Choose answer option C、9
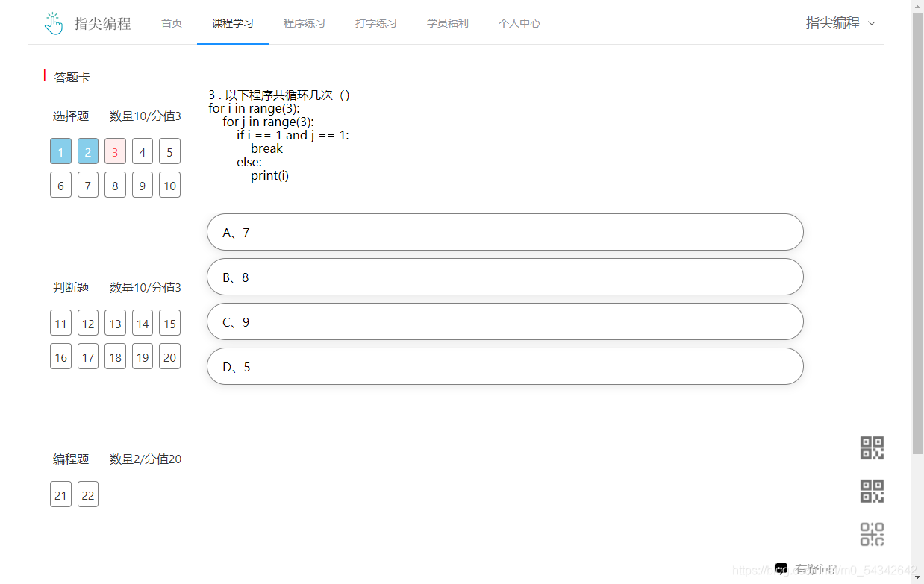The height and width of the screenshot is (584, 924). click(505, 321)
